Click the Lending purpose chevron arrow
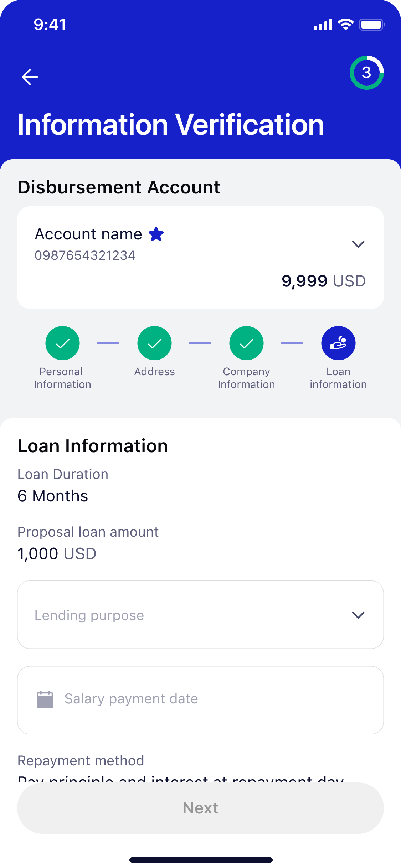This screenshot has width=401, height=868. 358,615
